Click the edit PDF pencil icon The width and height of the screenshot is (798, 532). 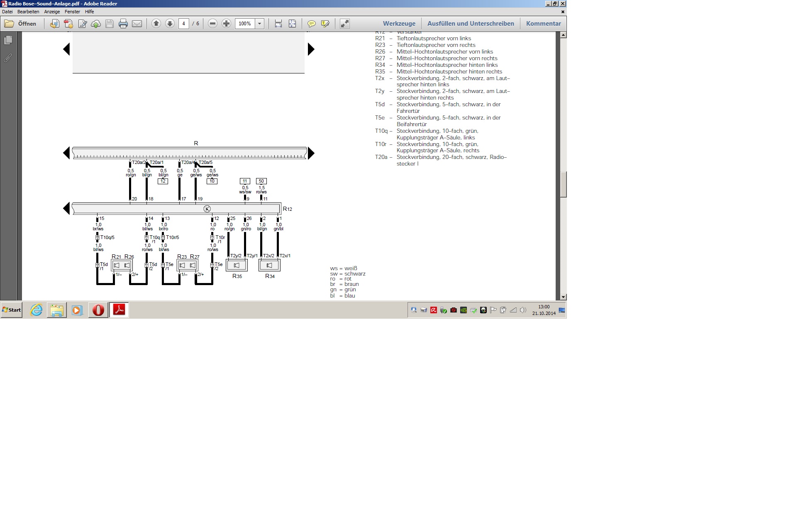[x=82, y=24]
